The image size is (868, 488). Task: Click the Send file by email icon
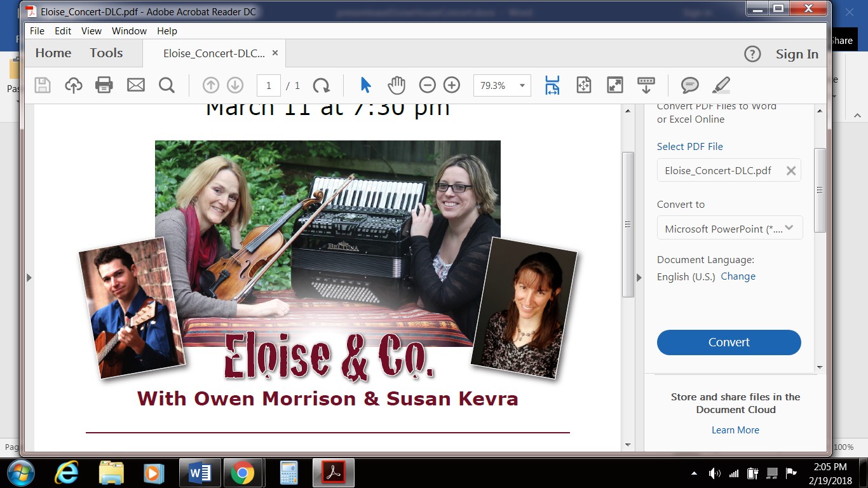(136, 85)
